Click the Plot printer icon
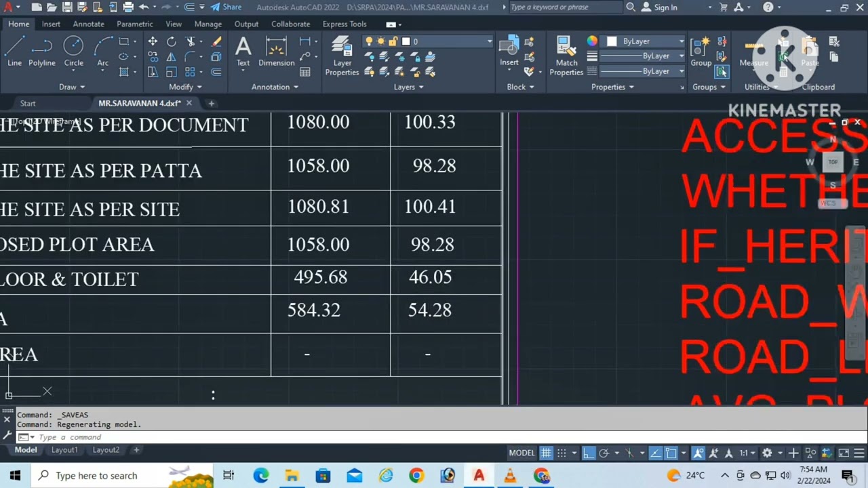The width and height of the screenshot is (868, 488). [x=128, y=7]
